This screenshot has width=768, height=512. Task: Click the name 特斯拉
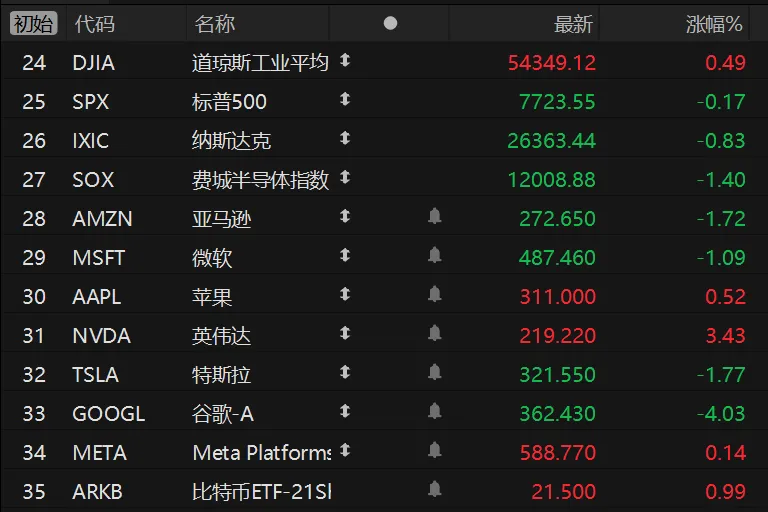click(221, 375)
